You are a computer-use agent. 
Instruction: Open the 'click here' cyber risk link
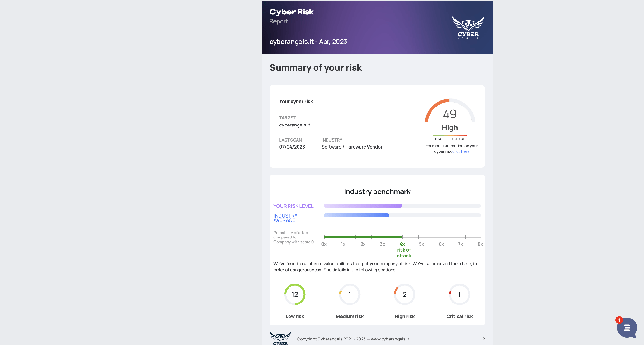pyautogui.click(x=461, y=151)
